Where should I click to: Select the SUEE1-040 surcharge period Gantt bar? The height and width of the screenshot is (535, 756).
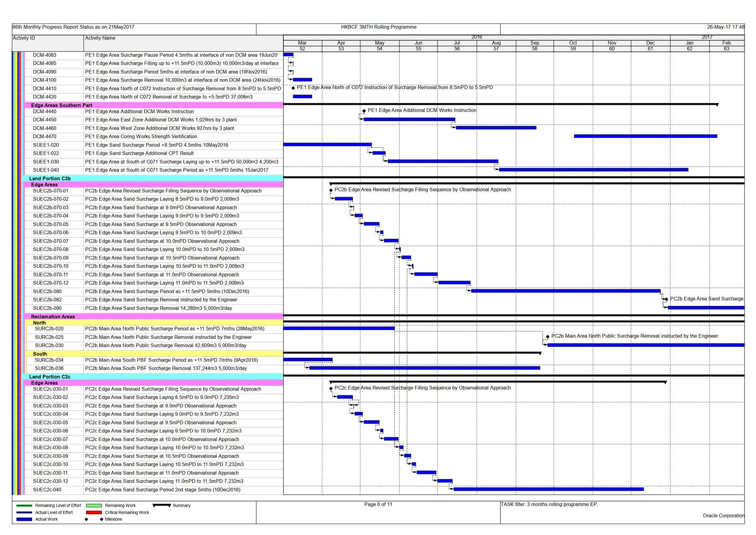tap(593, 170)
